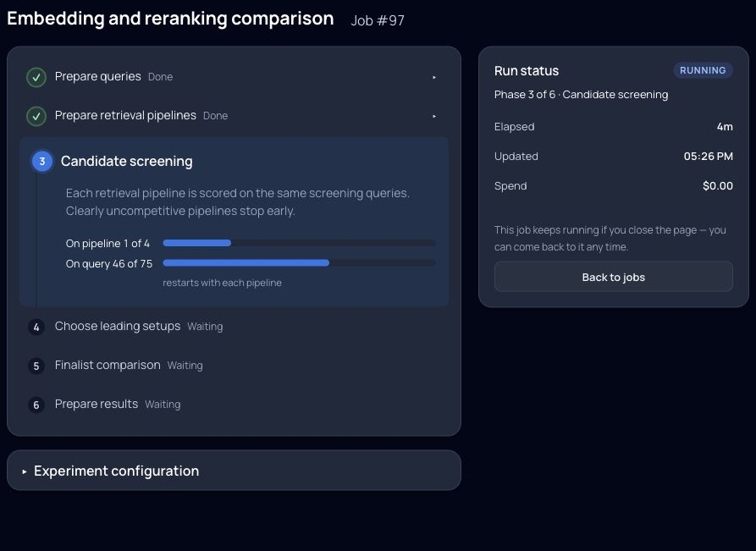Click the Spend label
The image size is (756, 551).
click(x=510, y=186)
